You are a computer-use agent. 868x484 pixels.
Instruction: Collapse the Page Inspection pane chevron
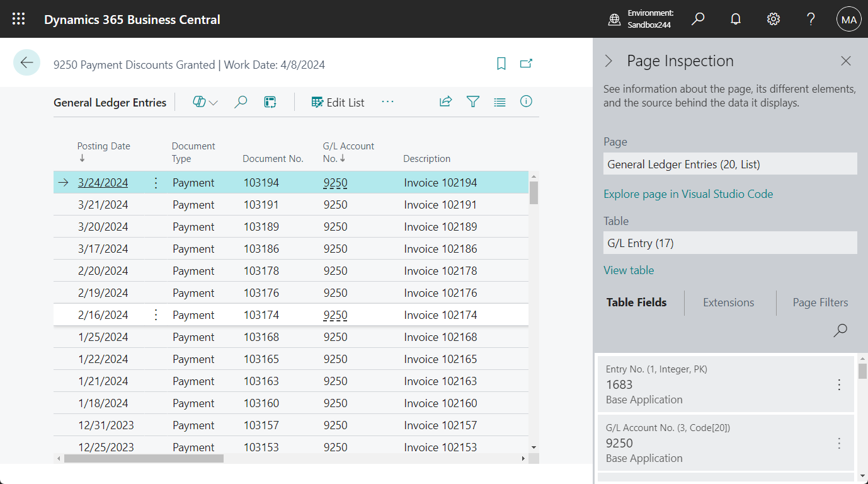608,60
